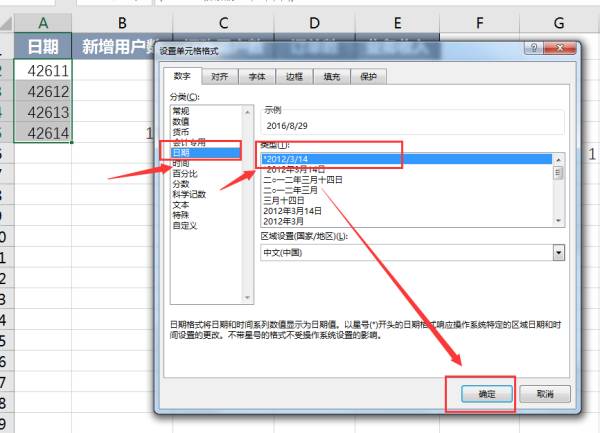This screenshot has height=433, width=600.
Task: Click type list scroll up arrow
Action: (x=558, y=159)
